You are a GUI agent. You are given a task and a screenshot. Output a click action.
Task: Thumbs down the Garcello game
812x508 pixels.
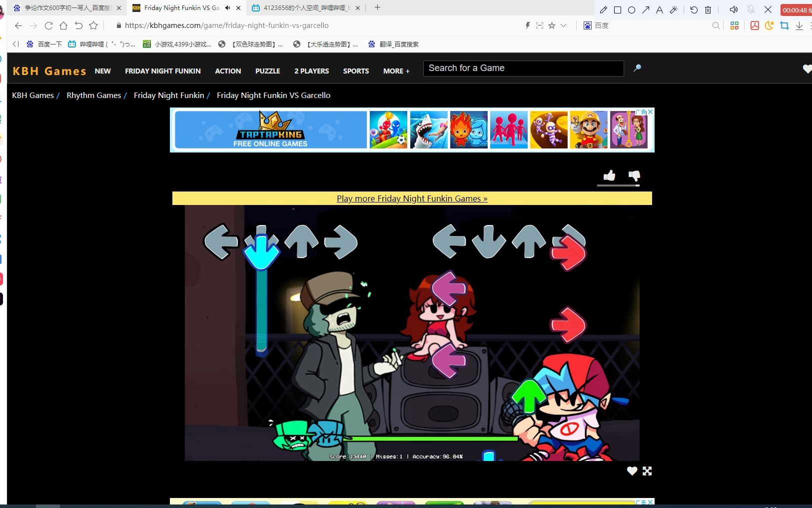pos(634,176)
